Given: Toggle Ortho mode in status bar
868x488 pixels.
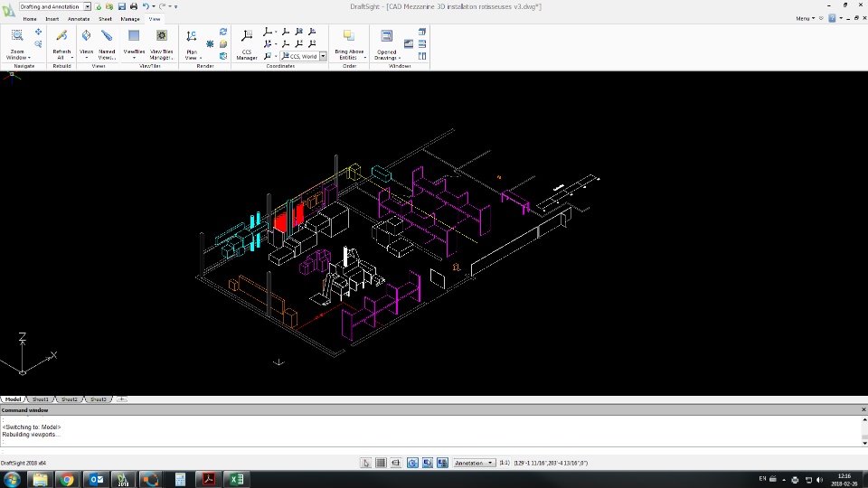Looking at the screenshot, I should pos(396,463).
